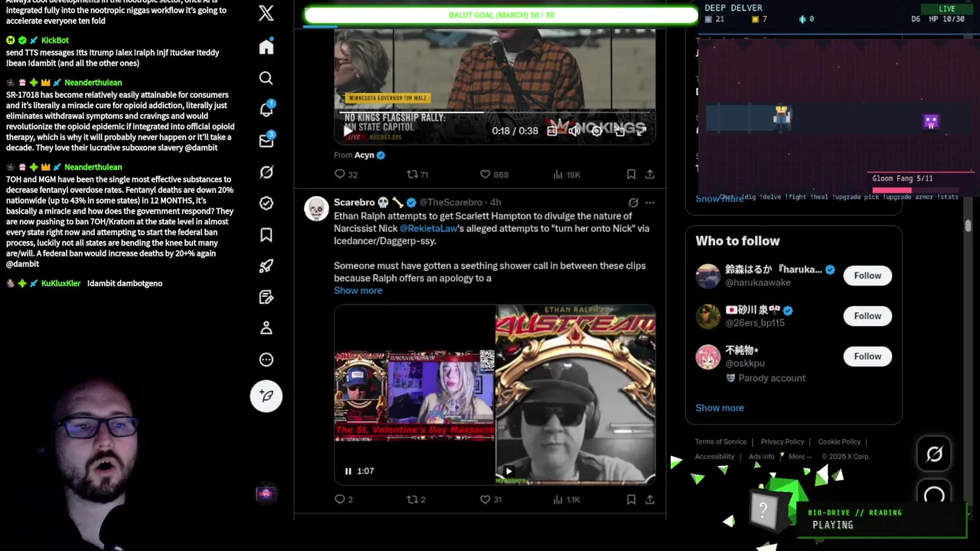
Task: Open @TheScarebro handle
Action: tap(450, 202)
